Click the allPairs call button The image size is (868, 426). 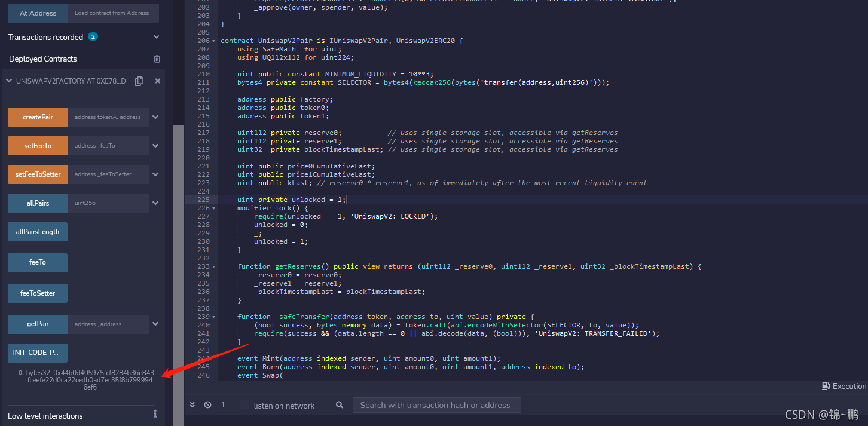pos(38,203)
